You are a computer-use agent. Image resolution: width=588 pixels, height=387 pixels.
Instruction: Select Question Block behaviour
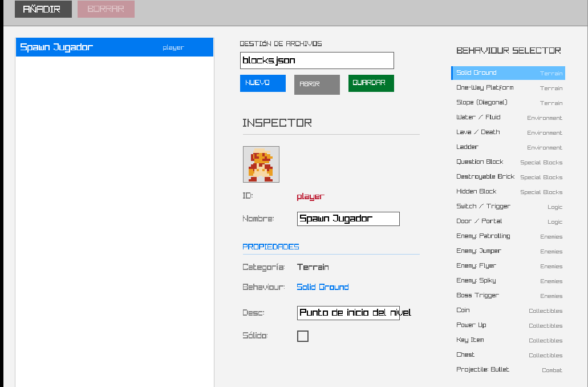click(x=508, y=162)
